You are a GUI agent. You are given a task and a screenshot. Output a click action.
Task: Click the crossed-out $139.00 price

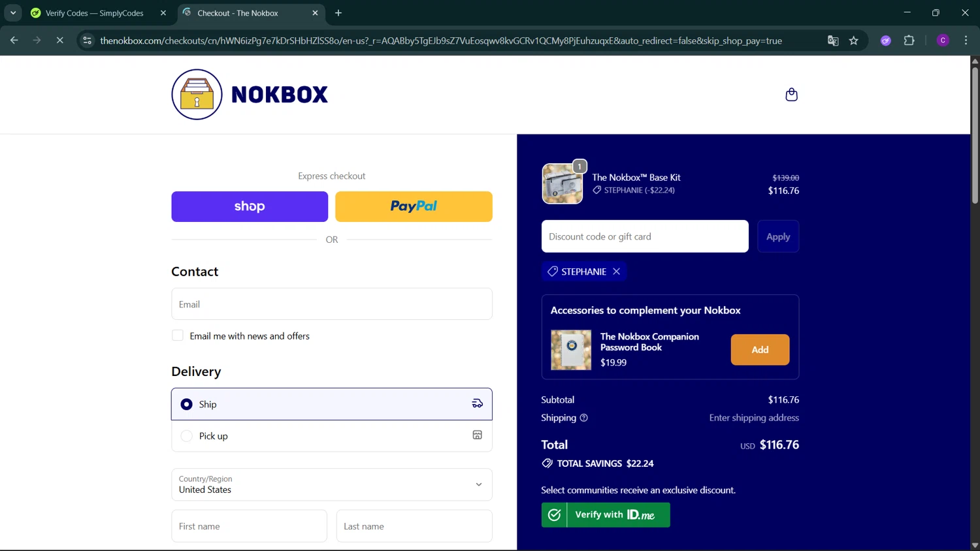(x=786, y=178)
